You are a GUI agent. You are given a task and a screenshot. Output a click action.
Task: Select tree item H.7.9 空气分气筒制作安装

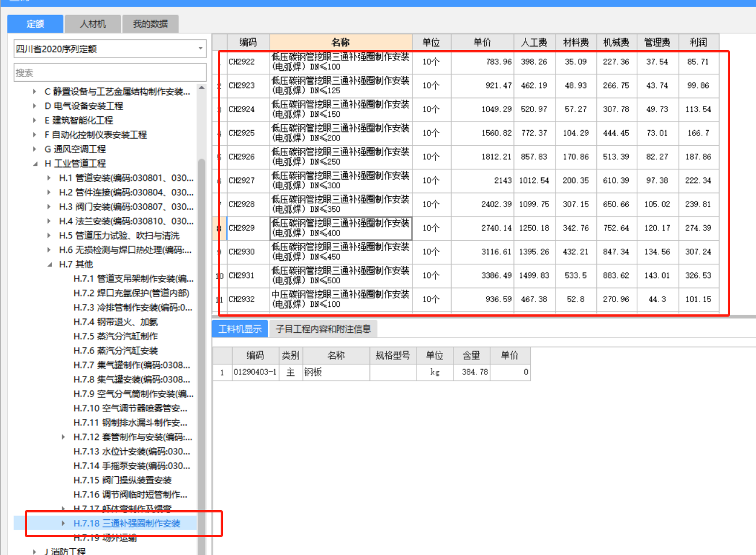tap(134, 394)
